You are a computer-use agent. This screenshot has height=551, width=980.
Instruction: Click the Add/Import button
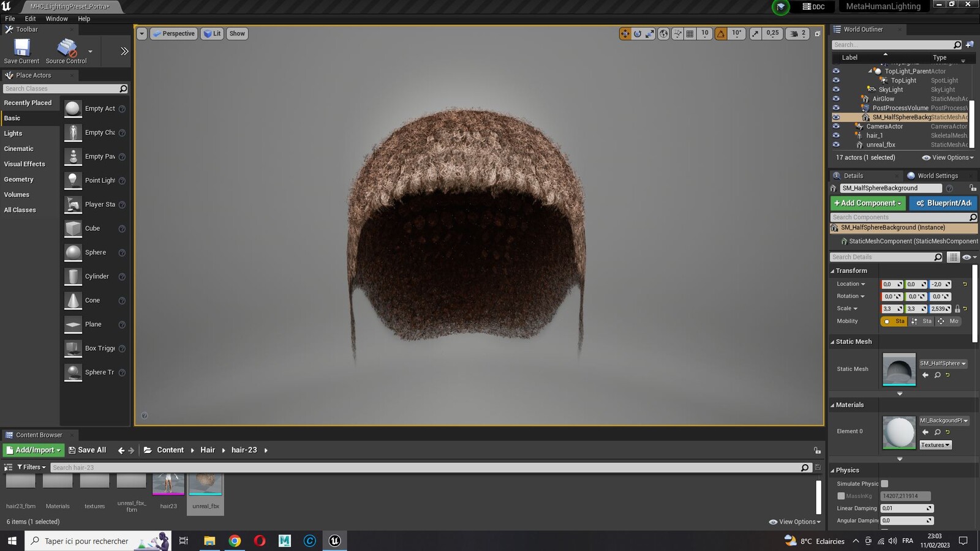34,450
